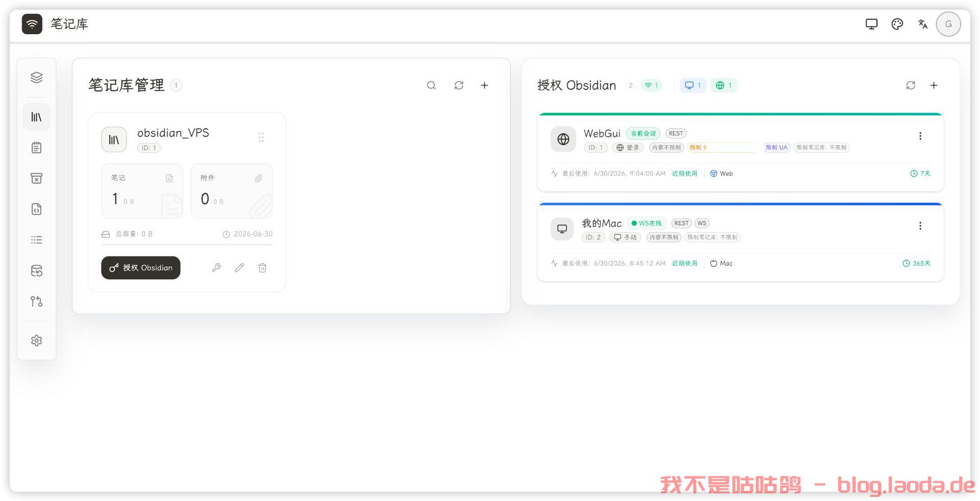
Task: Click the wrench icon on obsidian_VPS card
Action: tap(216, 268)
